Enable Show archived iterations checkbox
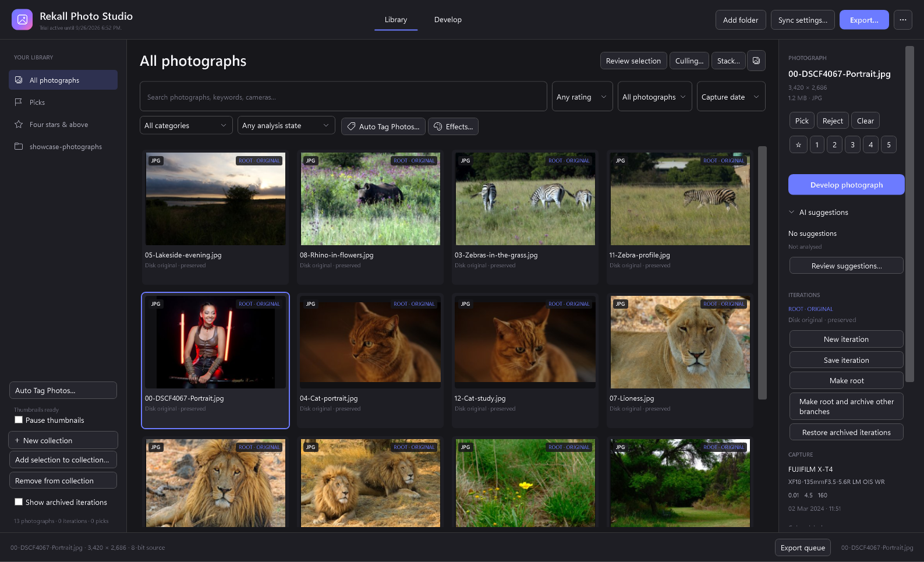924x562 pixels. click(19, 502)
